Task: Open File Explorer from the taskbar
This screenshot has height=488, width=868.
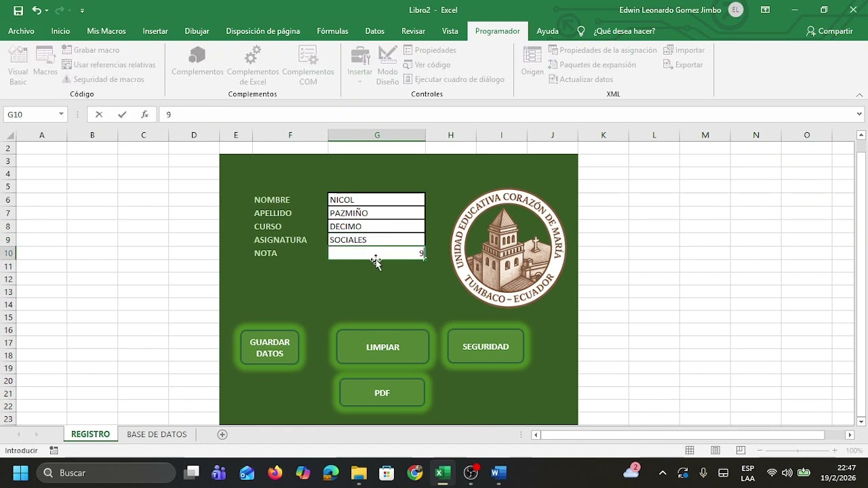Action: pos(359,473)
